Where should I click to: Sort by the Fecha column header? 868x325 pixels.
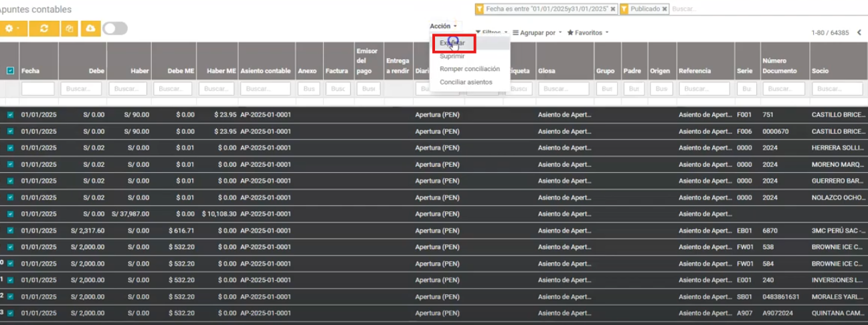click(30, 70)
